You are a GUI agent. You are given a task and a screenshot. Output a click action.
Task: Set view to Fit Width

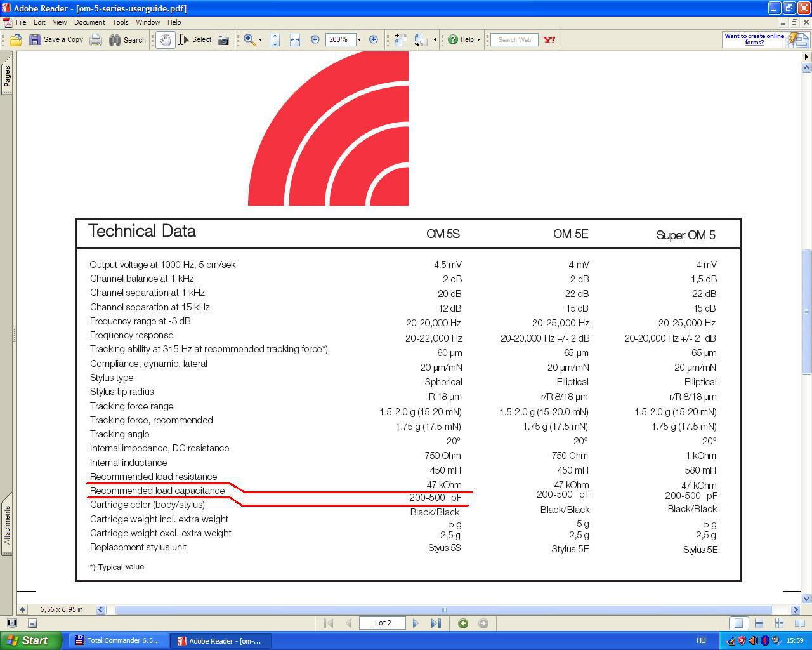[295, 40]
